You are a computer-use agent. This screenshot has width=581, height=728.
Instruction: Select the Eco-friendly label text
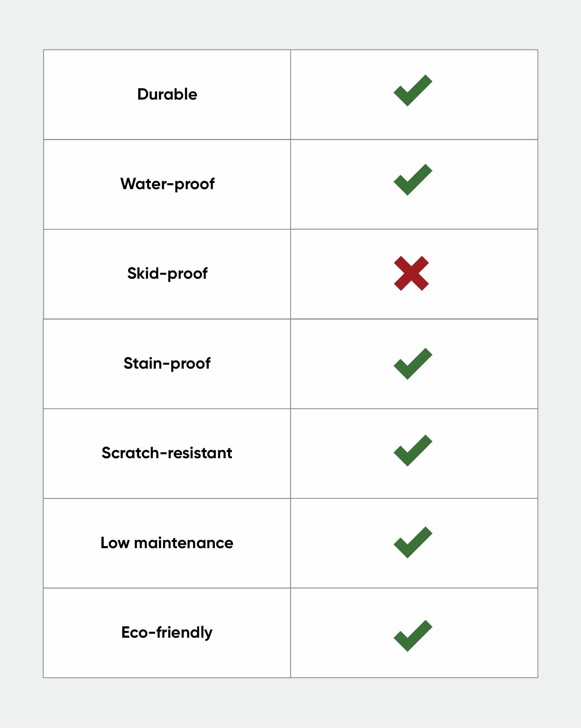click(167, 633)
